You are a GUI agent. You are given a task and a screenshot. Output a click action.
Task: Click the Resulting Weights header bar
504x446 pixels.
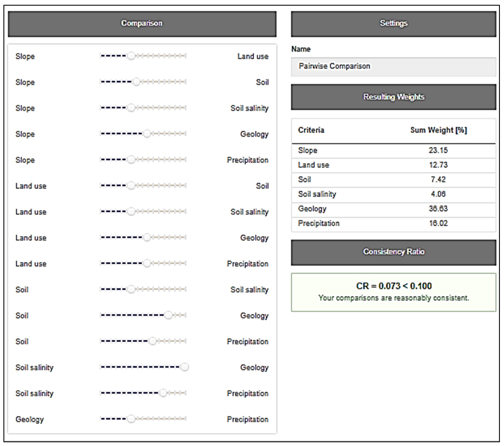pos(394,97)
